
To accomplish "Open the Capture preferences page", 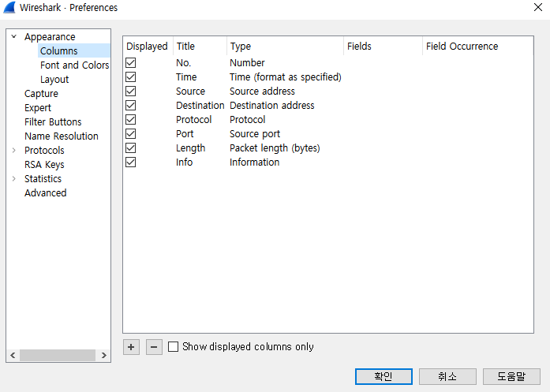I will (x=41, y=94).
